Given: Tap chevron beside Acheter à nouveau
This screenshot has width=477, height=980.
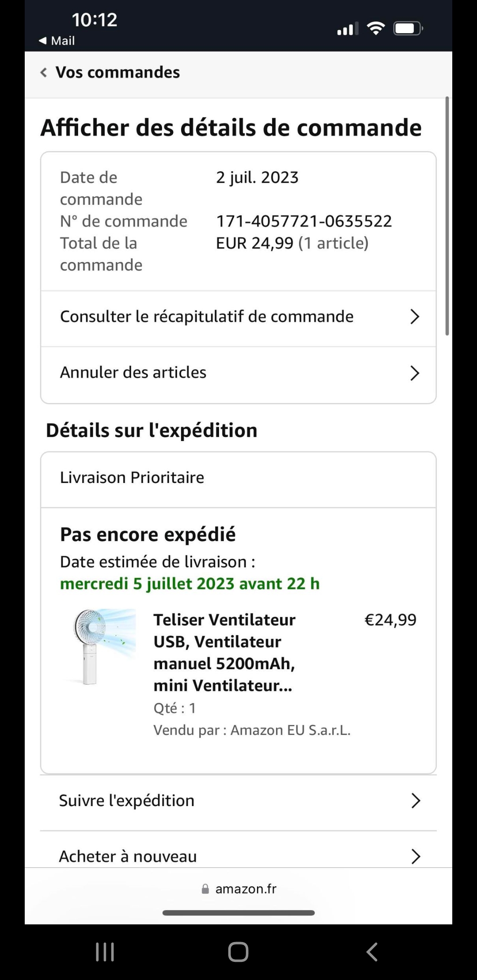Looking at the screenshot, I should pos(415,856).
